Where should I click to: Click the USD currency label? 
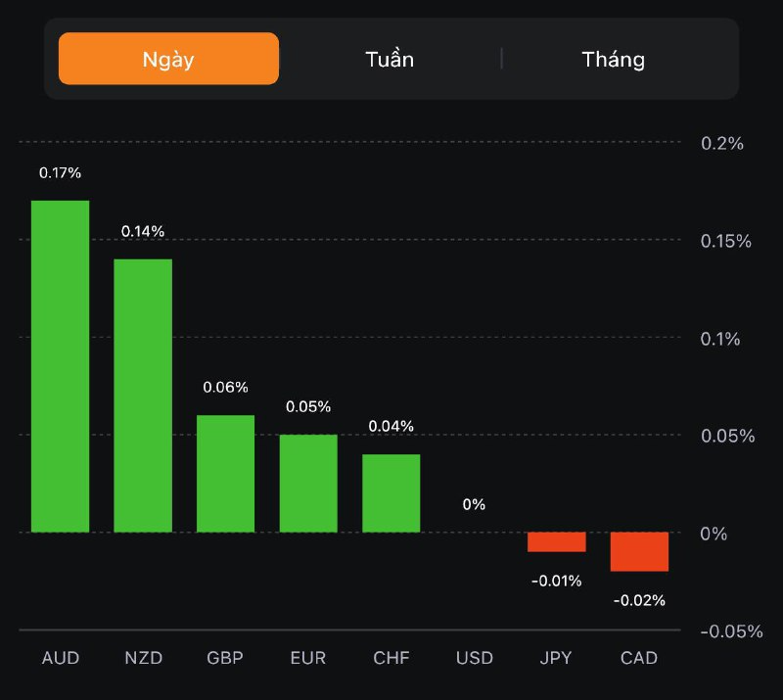[x=475, y=658]
